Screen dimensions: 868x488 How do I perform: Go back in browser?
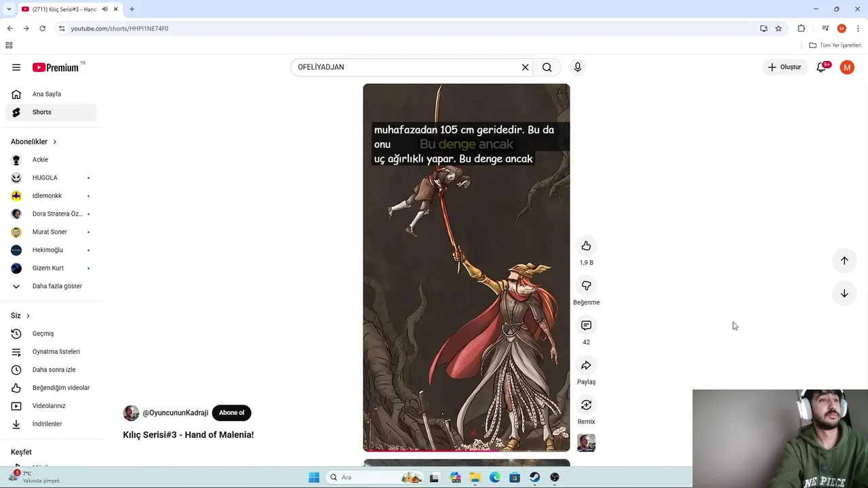coord(9,28)
